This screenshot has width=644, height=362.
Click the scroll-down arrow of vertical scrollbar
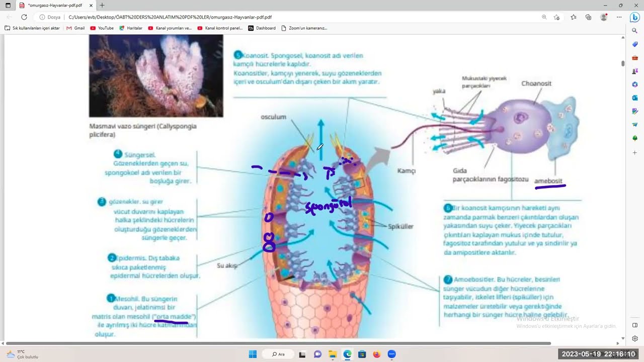point(623,338)
